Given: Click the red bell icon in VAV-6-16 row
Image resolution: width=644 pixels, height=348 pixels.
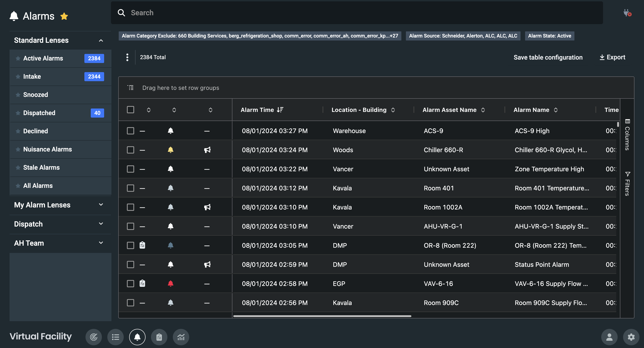Looking at the screenshot, I should [x=171, y=283].
